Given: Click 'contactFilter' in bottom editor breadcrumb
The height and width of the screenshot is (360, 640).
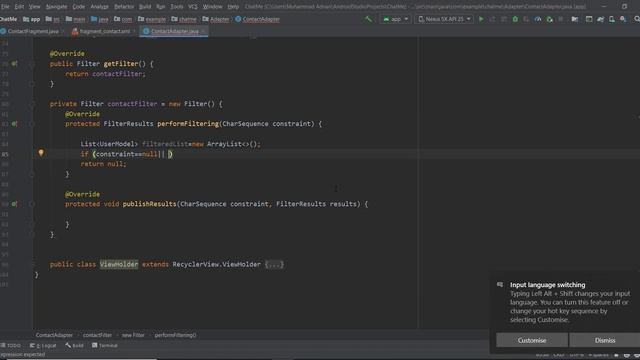Looking at the screenshot, I should pos(97,335).
